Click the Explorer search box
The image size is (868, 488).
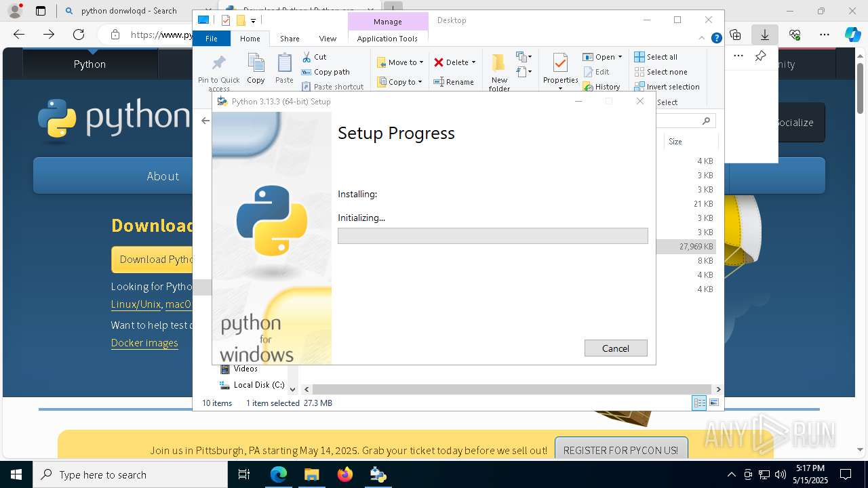pos(685,121)
